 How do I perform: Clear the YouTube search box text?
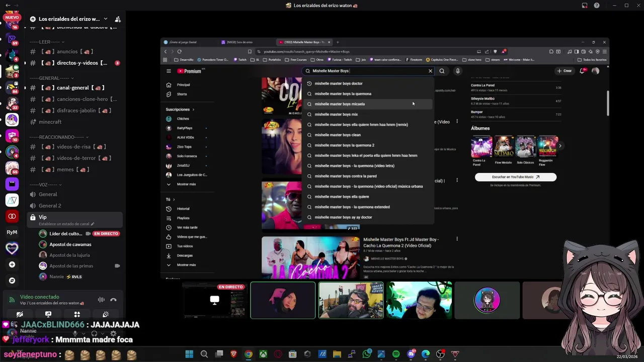tap(430, 71)
